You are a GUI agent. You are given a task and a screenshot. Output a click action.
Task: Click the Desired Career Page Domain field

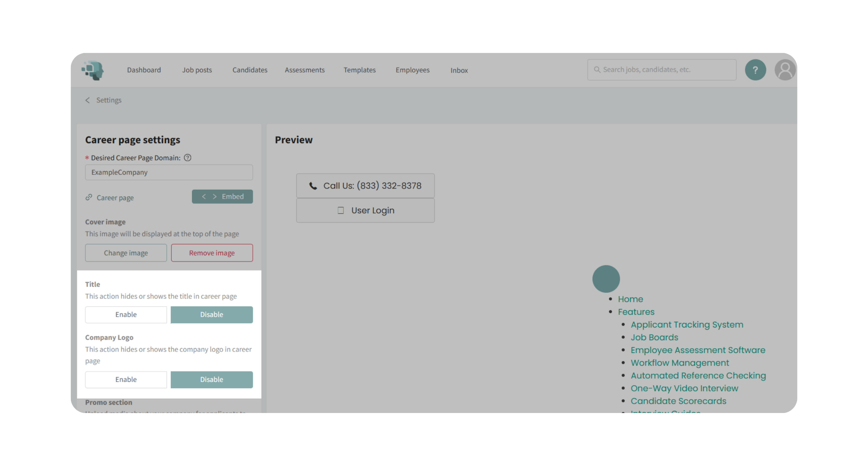(169, 172)
